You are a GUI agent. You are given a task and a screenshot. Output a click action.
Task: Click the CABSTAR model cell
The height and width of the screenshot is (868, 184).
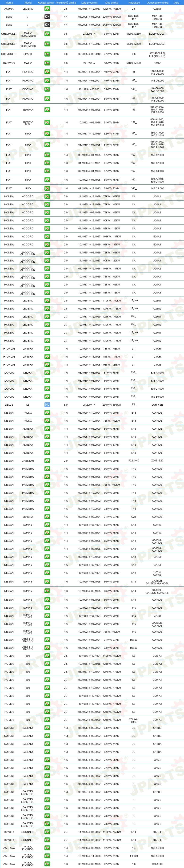point(28,461)
